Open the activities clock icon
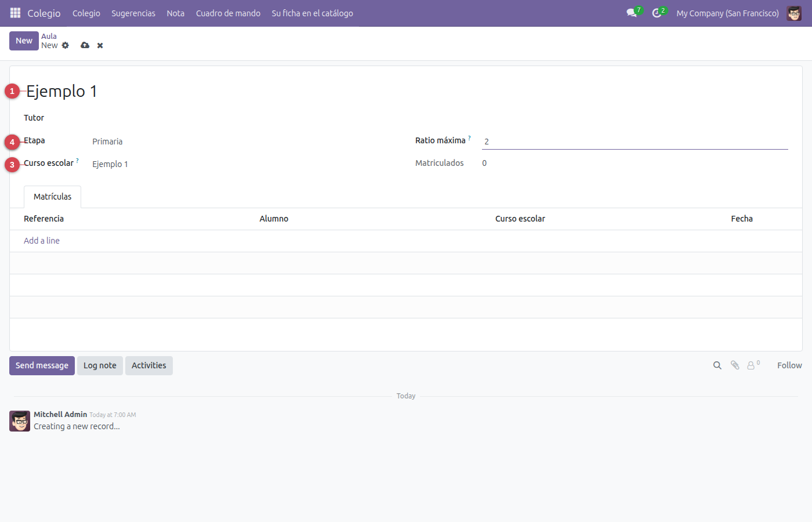Screen dimensions: 812x522 657,13
